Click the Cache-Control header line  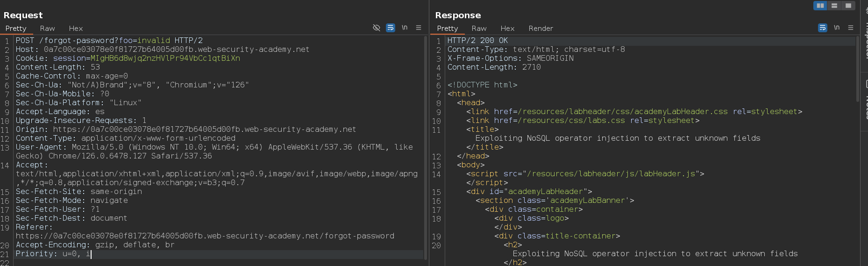tap(72, 76)
